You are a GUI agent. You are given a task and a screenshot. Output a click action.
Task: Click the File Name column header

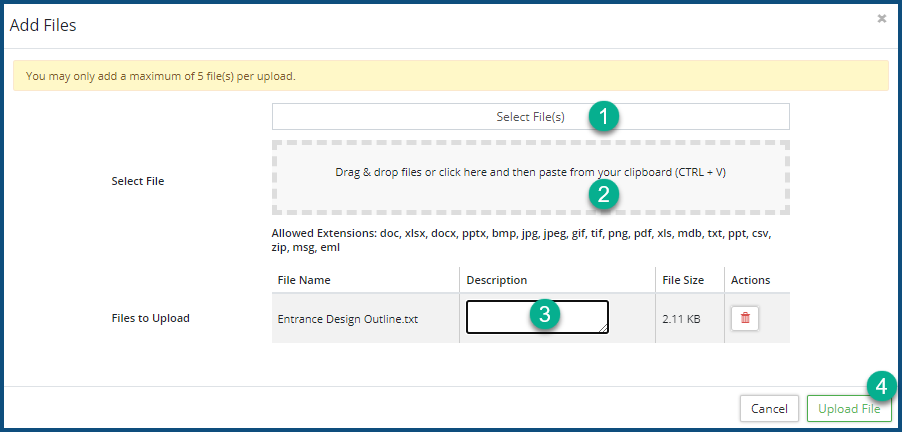pos(304,280)
